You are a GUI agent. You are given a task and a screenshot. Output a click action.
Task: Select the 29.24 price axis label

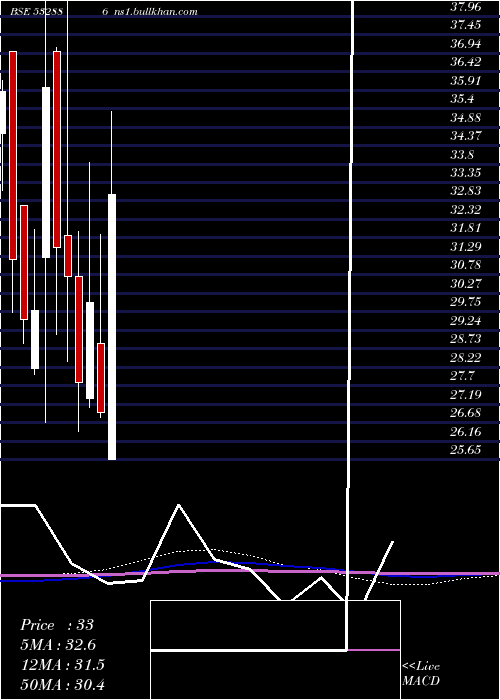click(x=466, y=321)
